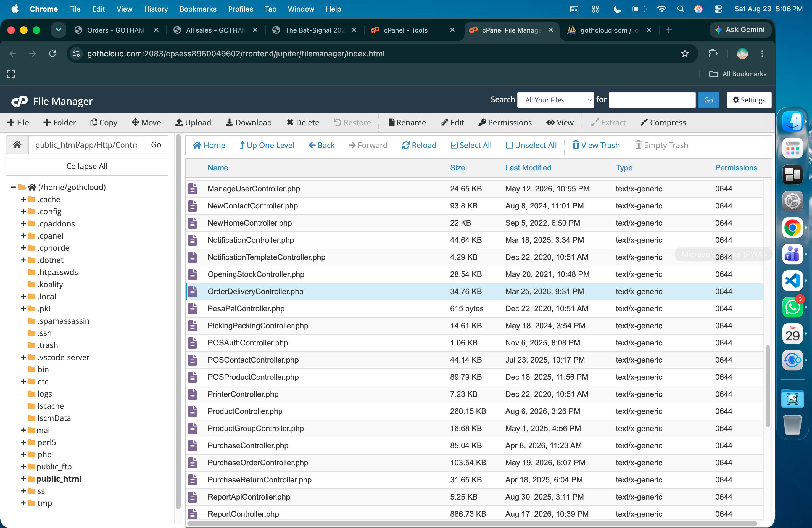Click the file list vertical scrollbar
This screenshot has width=812, height=528.
pos(768,386)
